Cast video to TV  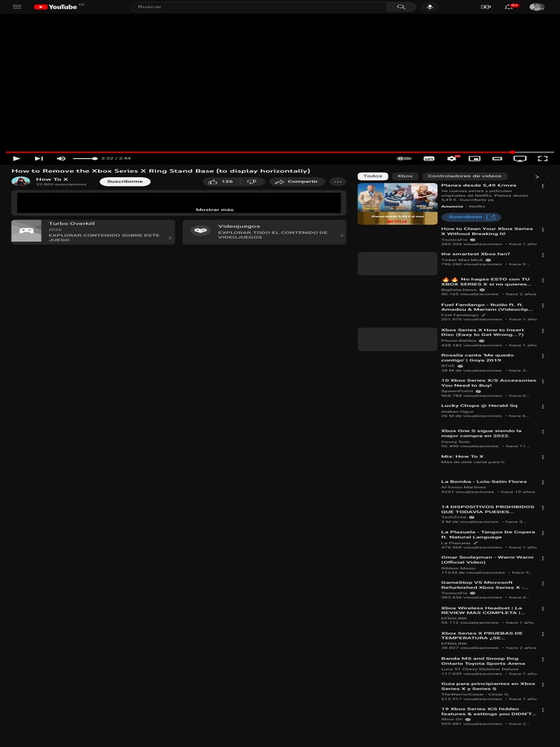[x=520, y=158]
